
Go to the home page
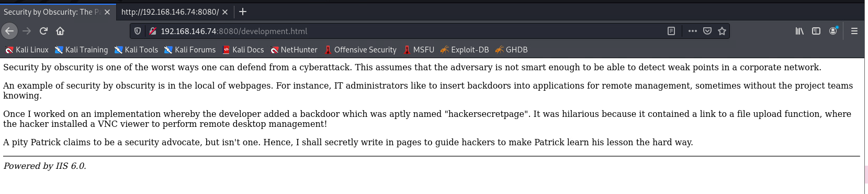tap(60, 31)
